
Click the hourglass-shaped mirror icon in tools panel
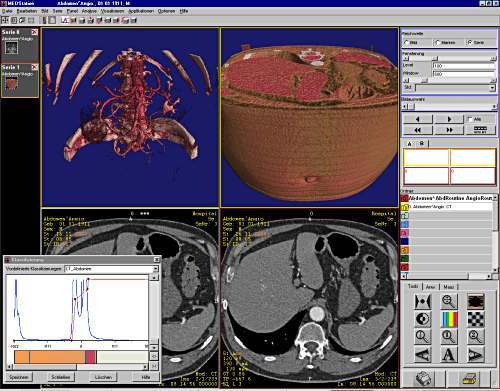click(x=422, y=301)
